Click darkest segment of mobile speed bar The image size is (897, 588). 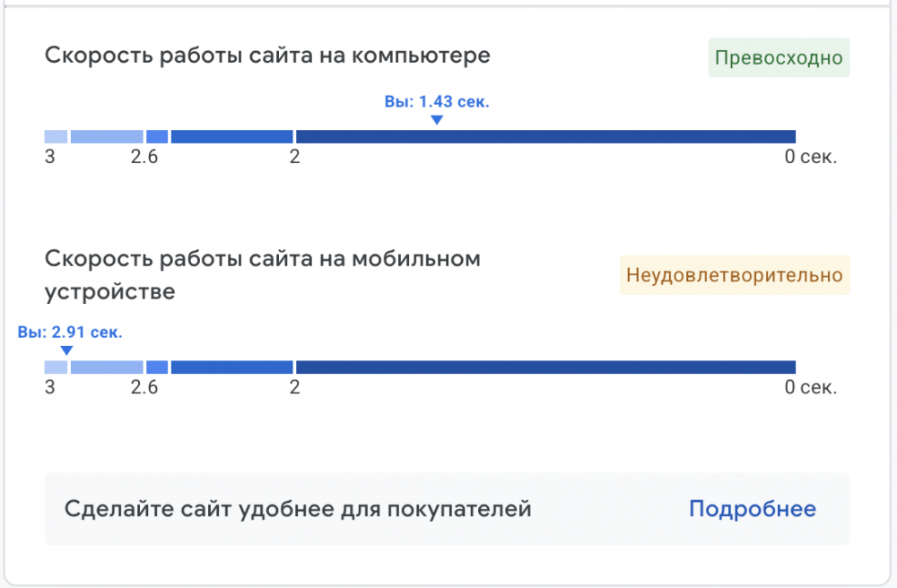click(545, 367)
